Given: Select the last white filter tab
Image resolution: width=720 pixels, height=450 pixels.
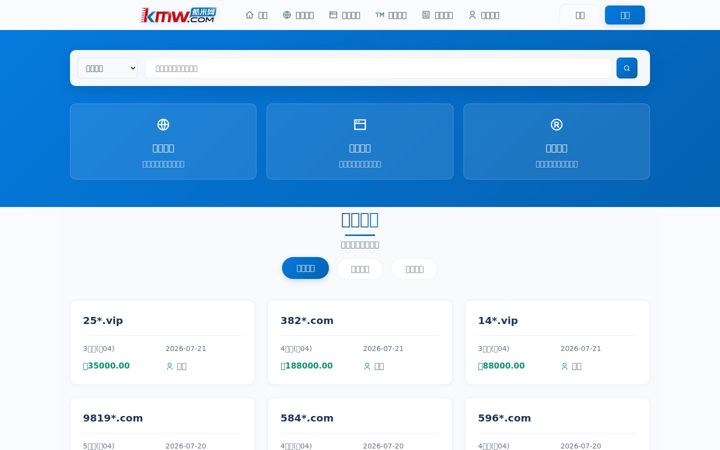Looking at the screenshot, I should pos(415,269).
